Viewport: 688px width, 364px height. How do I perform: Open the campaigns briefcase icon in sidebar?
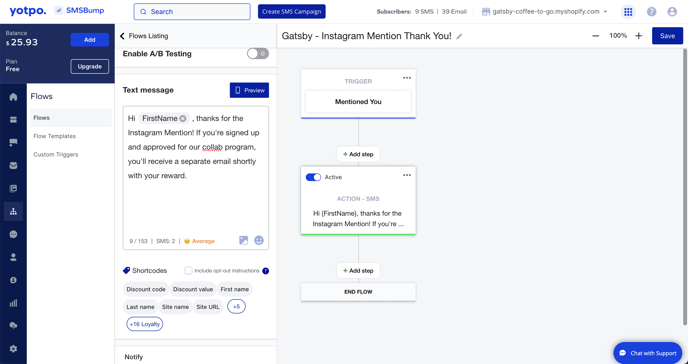tap(13, 119)
